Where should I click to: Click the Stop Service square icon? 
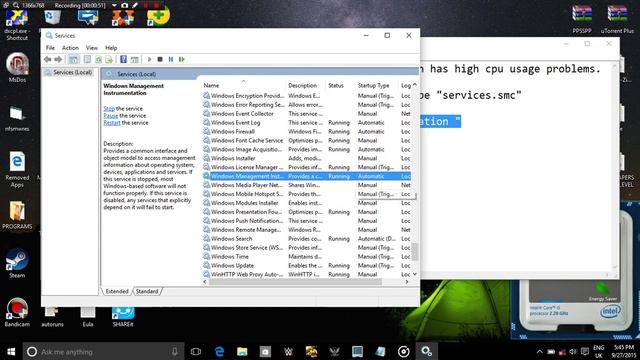click(160, 60)
